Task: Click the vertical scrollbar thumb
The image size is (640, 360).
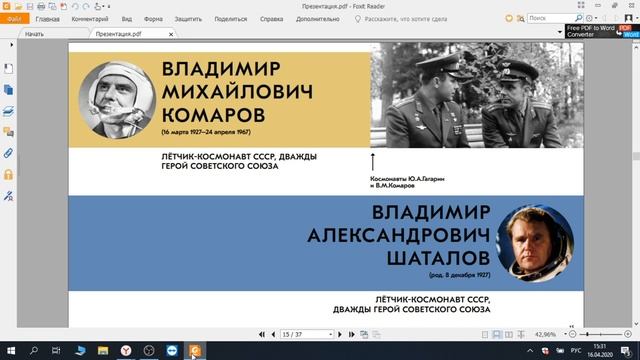Action: click(x=636, y=156)
